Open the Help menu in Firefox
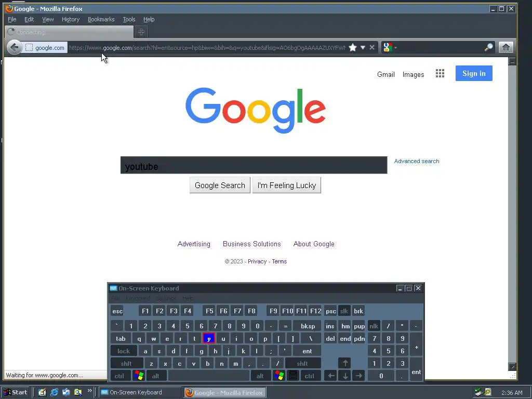 click(x=149, y=19)
